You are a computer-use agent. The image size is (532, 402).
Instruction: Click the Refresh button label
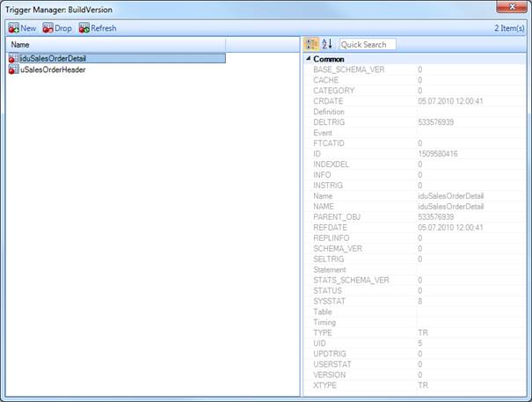click(104, 28)
